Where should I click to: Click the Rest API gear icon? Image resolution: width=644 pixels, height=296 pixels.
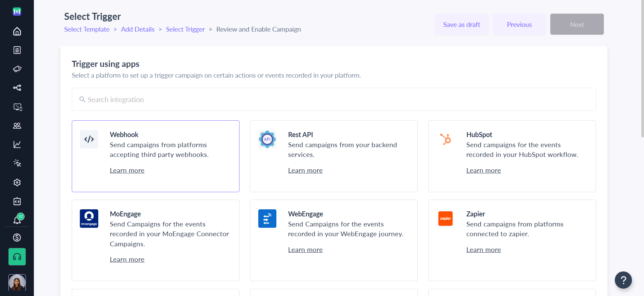[267, 139]
